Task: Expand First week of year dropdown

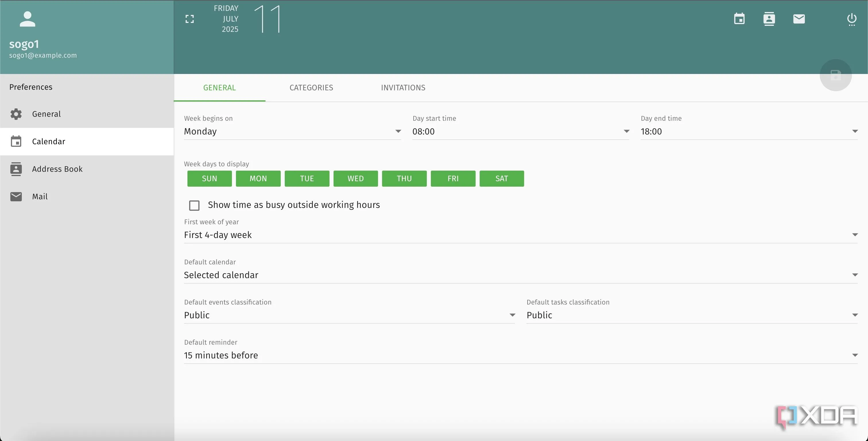Action: [x=521, y=235]
